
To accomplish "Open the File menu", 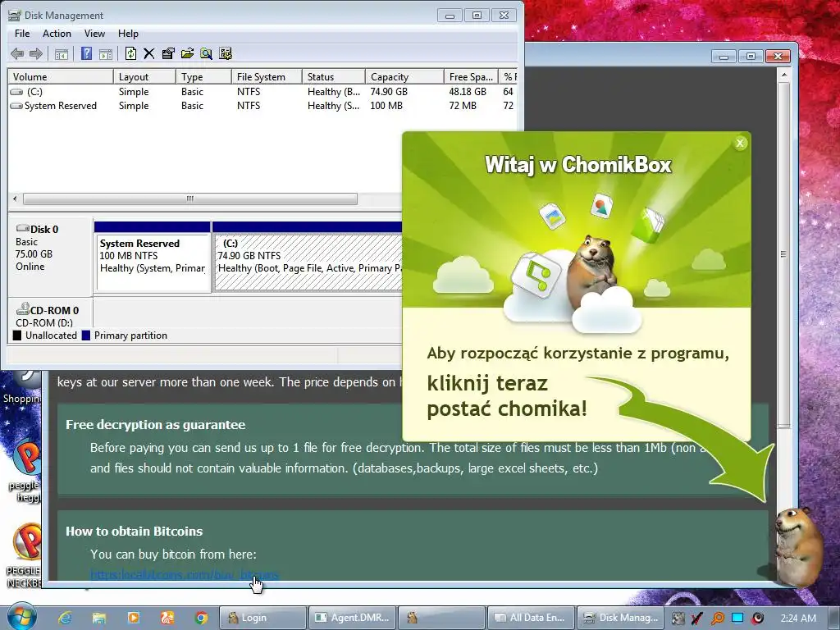I will tap(22, 33).
